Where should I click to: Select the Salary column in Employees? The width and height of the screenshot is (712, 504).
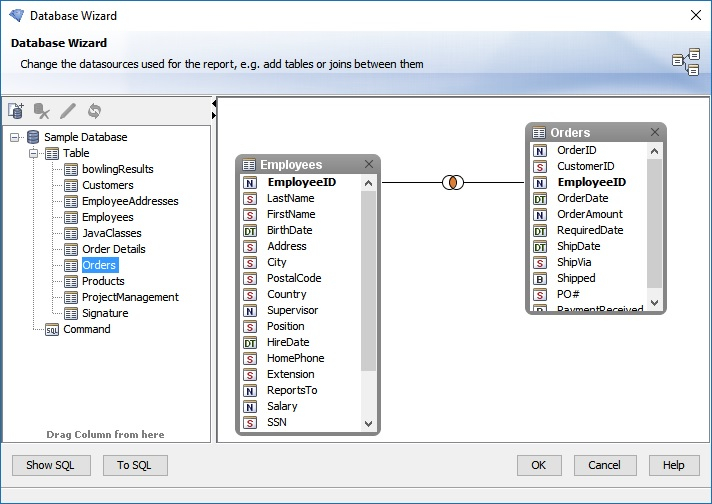click(x=282, y=406)
